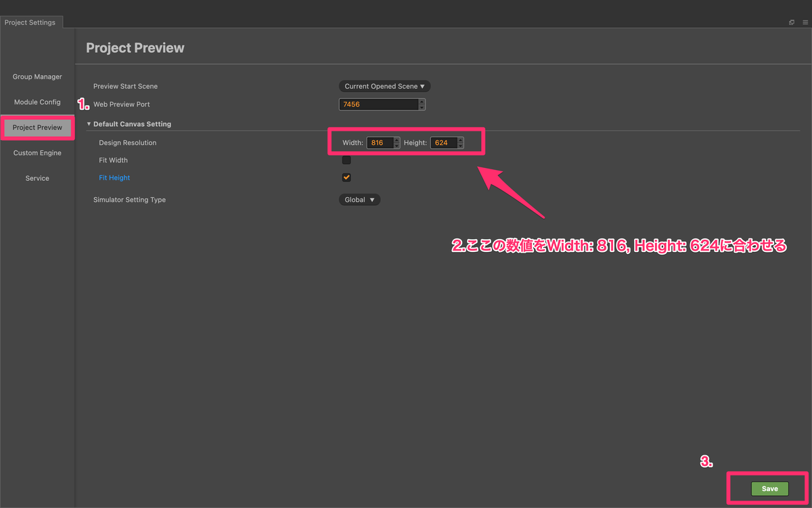Go to Module Config settings
This screenshot has height=508, width=812.
[x=37, y=102]
